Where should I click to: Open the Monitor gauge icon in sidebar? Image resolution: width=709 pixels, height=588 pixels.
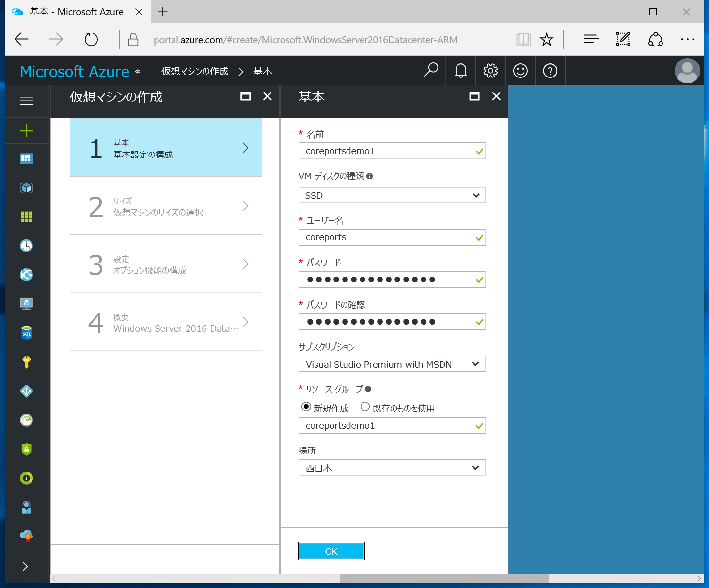click(x=26, y=420)
